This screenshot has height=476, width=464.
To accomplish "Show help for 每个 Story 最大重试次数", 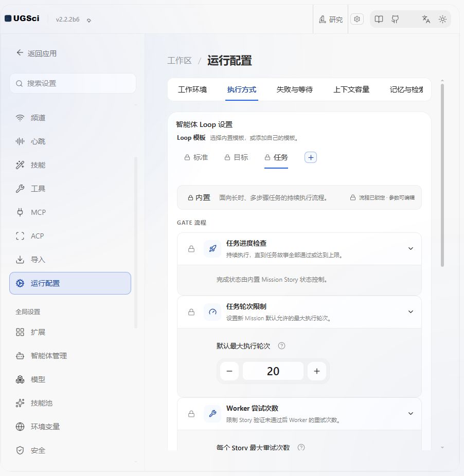I will (301, 447).
